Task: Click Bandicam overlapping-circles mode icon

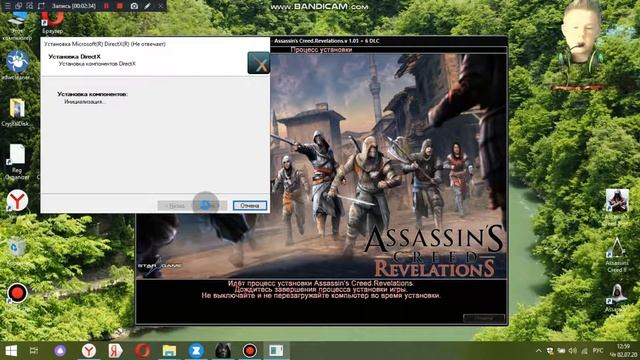Action: tap(18, 6)
